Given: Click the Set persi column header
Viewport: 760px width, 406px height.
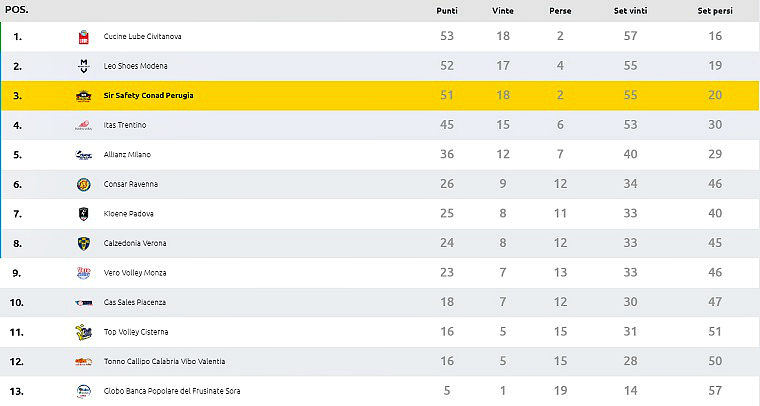Looking at the screenshot, I should 715,11.
